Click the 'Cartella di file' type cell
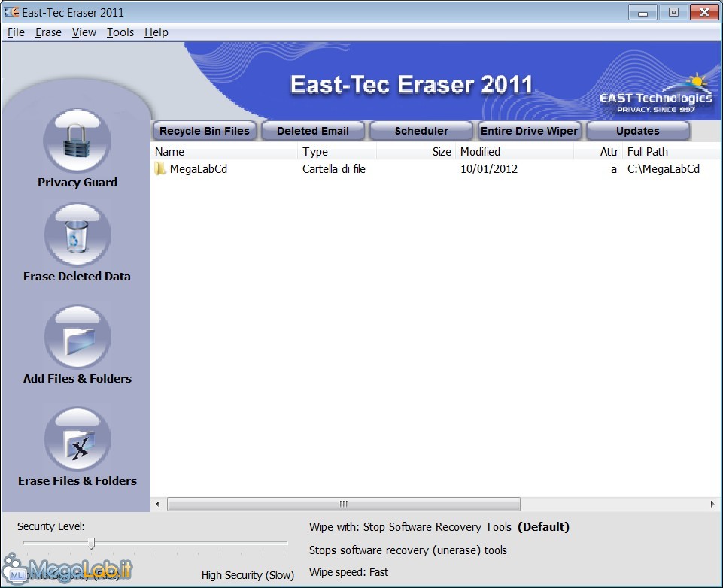Image resolution: width=723 pixels, height=588 pixels. coord(334,169)
